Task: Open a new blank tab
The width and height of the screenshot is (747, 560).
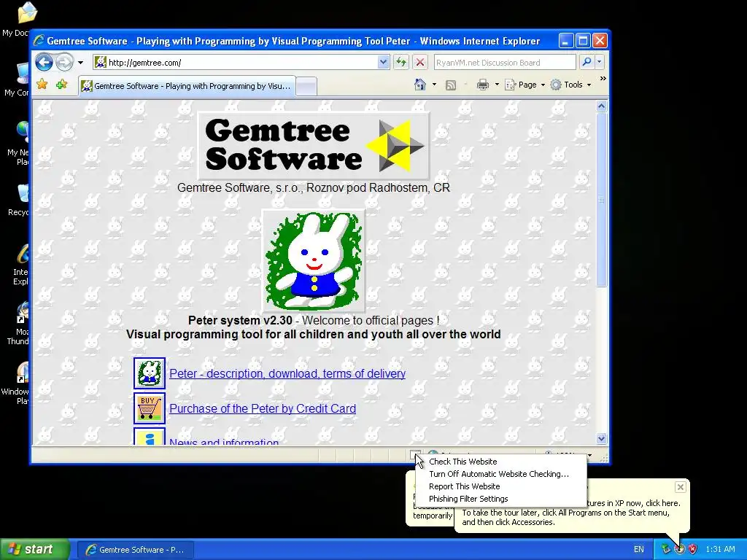Action: click(x=307, y=87)
